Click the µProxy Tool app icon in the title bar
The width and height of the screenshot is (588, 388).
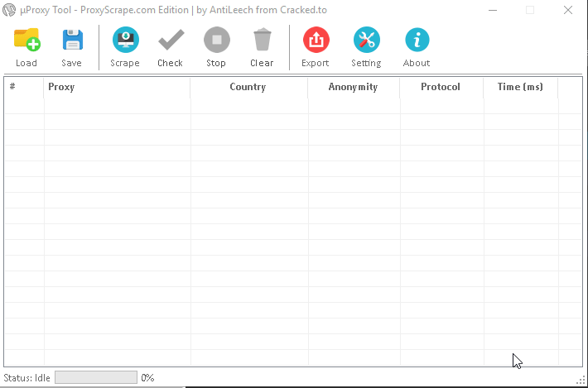click(9, 10)
